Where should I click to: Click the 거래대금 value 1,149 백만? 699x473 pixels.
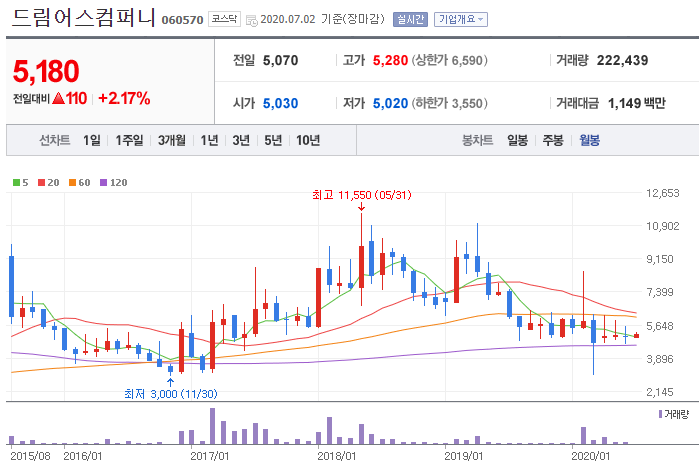[637, 103]
